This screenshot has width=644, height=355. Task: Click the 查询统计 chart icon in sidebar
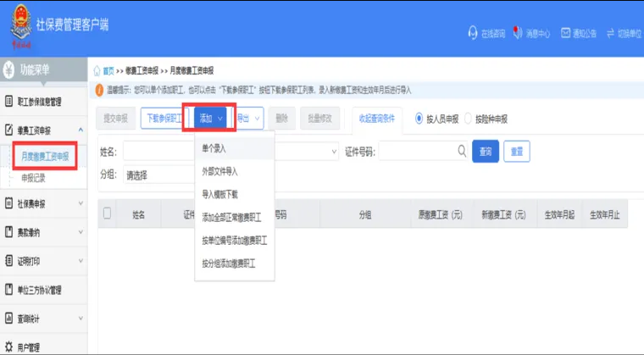coord(8,318)
